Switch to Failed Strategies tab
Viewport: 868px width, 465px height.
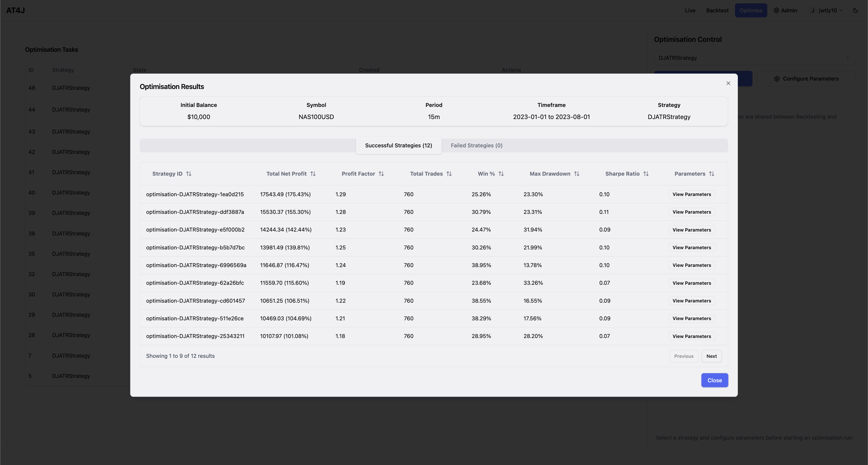[x=476, y=146]
